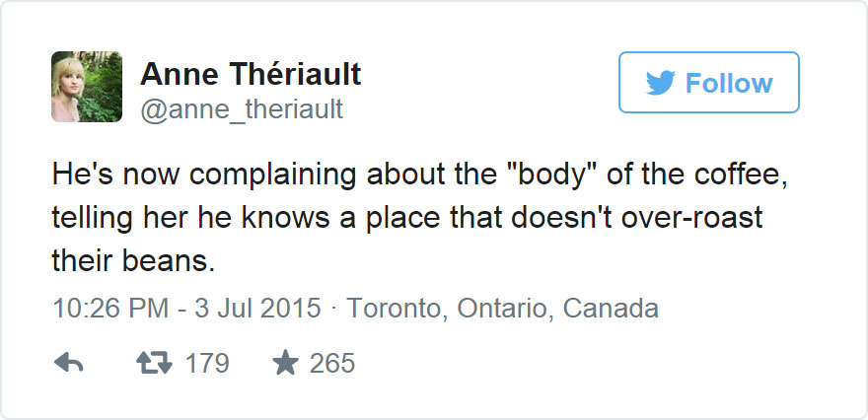Click the favorite count 265
This screenshot has width=868, height=420.
[332, 364]
